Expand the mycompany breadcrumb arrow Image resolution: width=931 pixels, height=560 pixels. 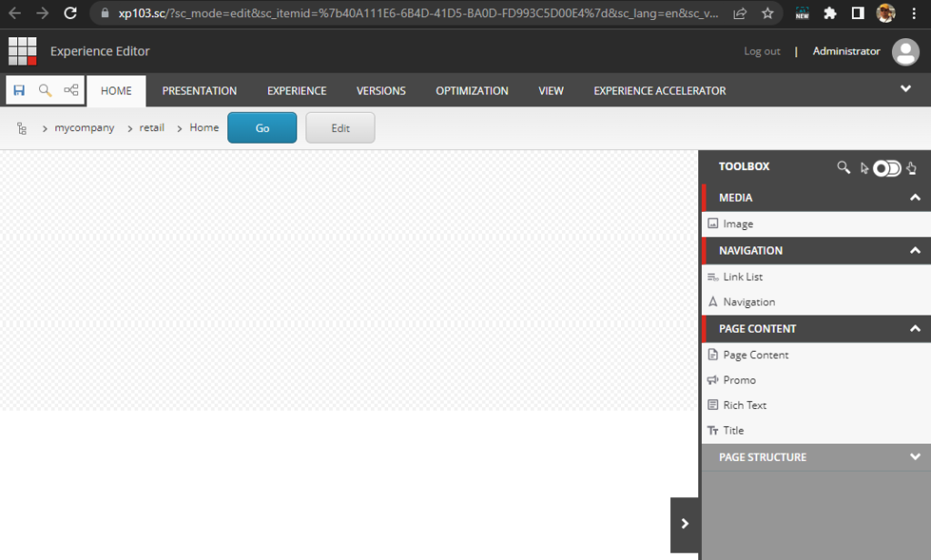point(45,128)
